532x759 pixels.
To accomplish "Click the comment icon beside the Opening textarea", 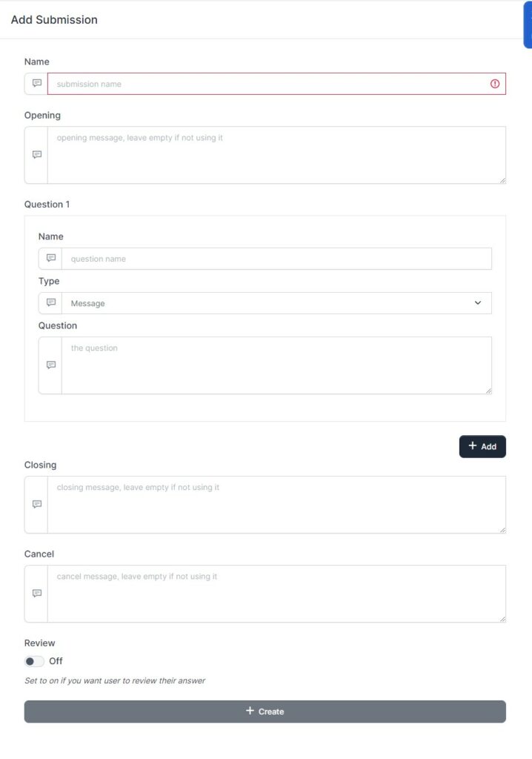I will click(35, 155).
